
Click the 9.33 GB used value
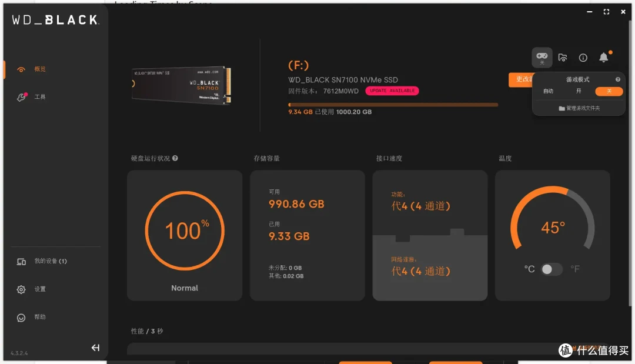pos(289,236)
